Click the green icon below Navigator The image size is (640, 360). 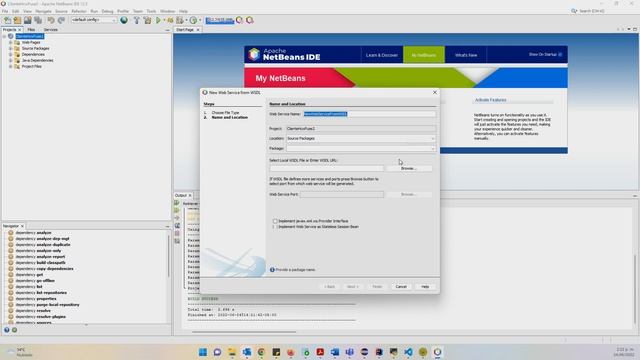tap(14, 330)
